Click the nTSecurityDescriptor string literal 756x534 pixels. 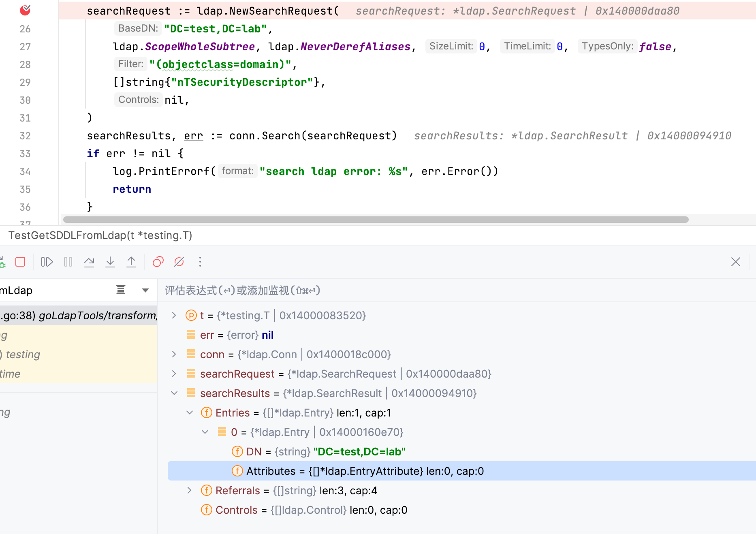tap(242, 82)
